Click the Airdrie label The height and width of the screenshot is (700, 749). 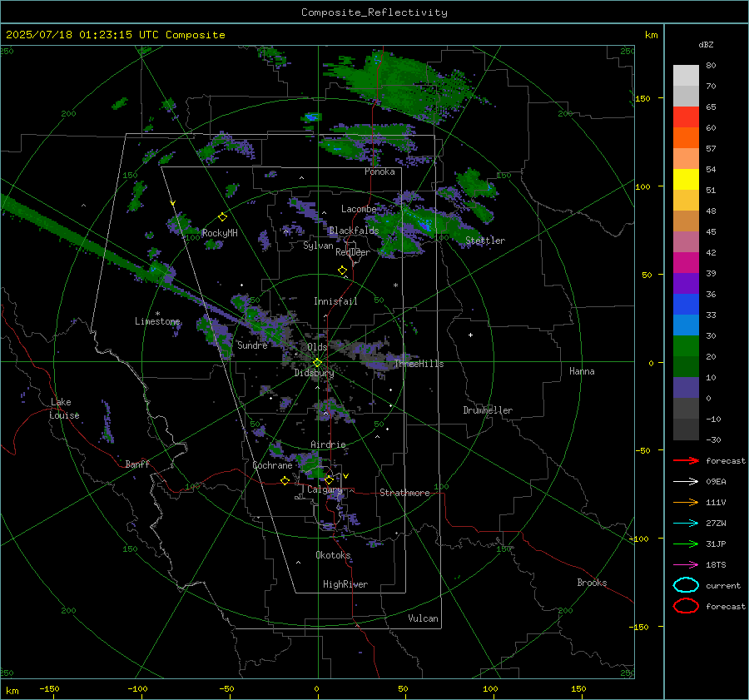pos(328,444)
